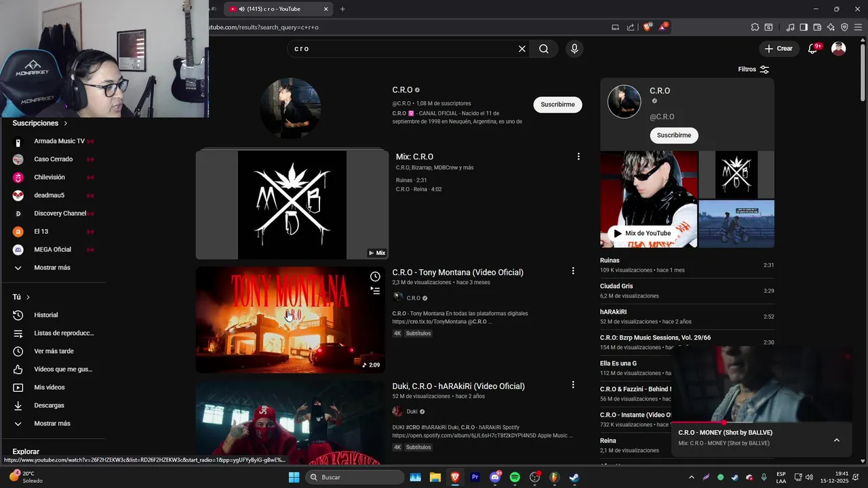Open Ver más tarde list
The width and height of the screenshot is (868, 488).
(x=53, y=351)
